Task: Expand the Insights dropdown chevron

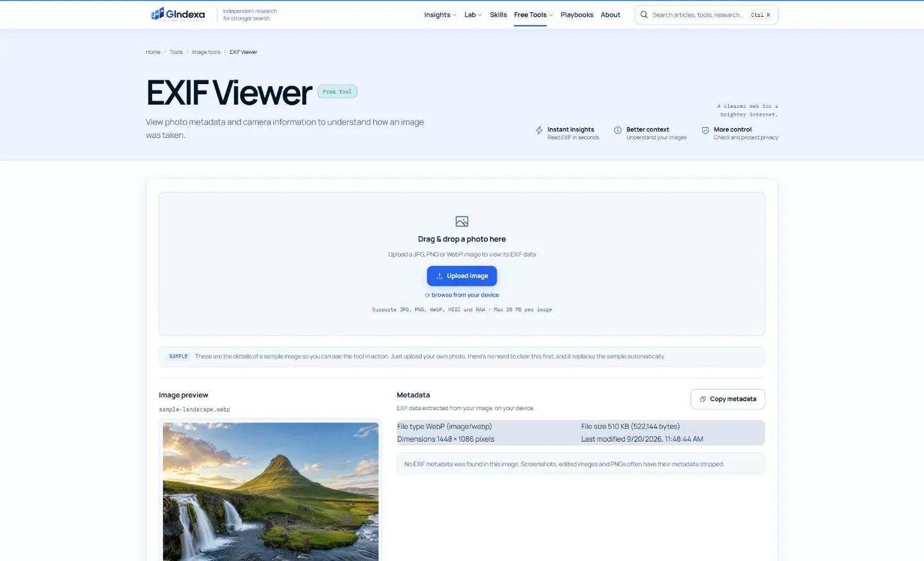Action: [x=454, y=15]
